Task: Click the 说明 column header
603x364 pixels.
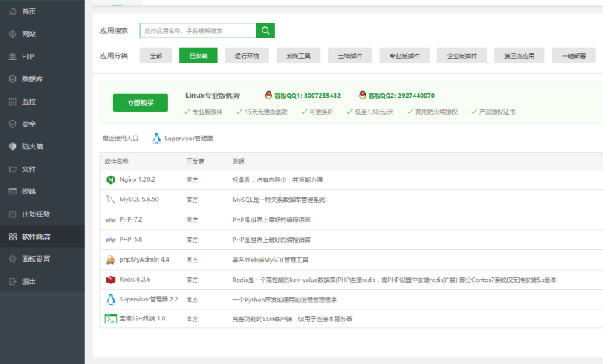Action: pyautogui.click(x=238, y=161)
